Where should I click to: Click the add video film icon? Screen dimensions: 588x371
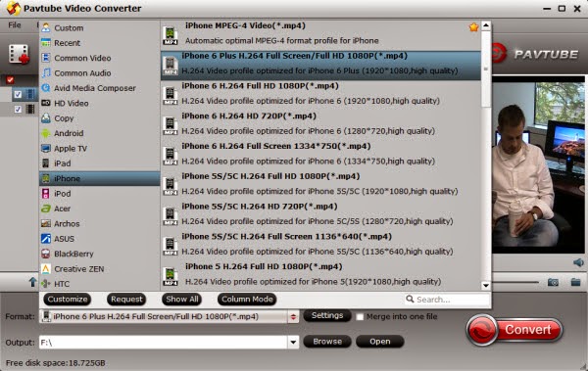click(19, 55)
